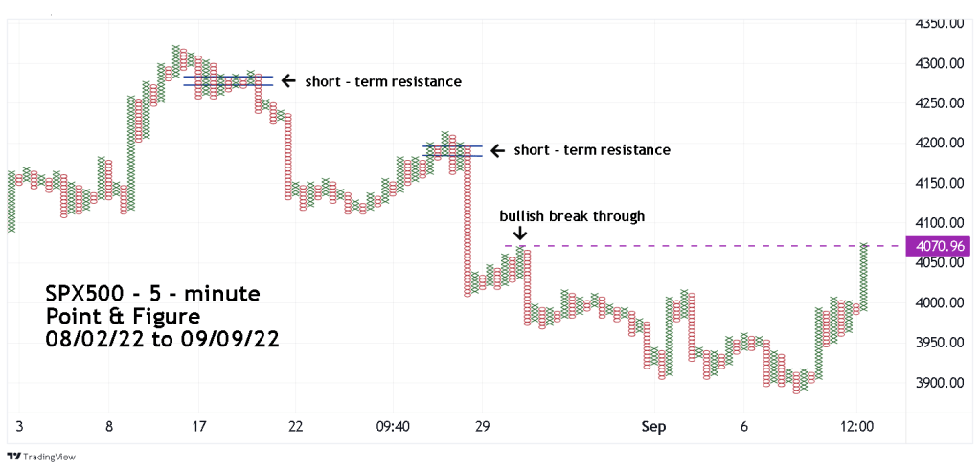
Task: Click the TradingView logo icon
Action: 15,457
